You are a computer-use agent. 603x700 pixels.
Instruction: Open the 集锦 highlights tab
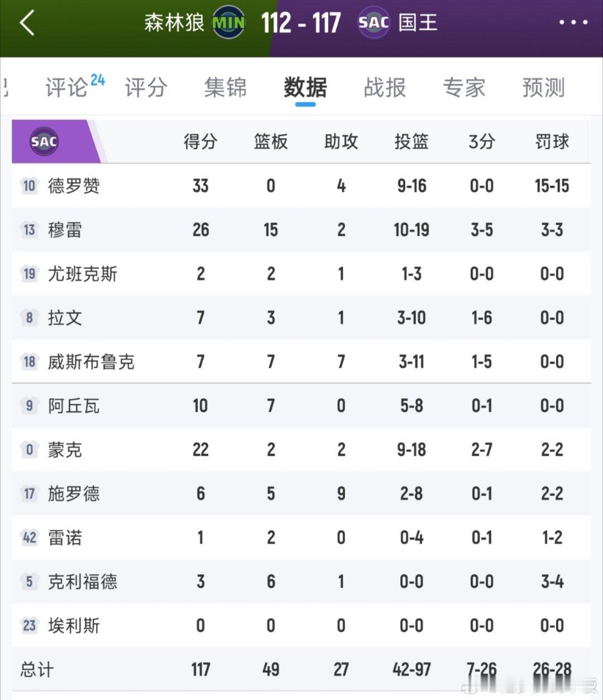click(x=225, y=88)
